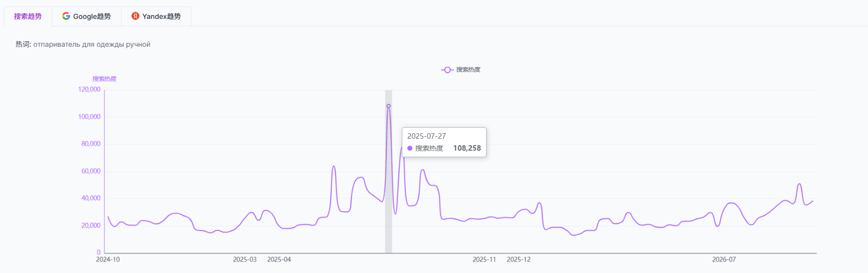The image size is (868, 273).
Task: Click the legend circle marker icon
Action: click(447, 70)
